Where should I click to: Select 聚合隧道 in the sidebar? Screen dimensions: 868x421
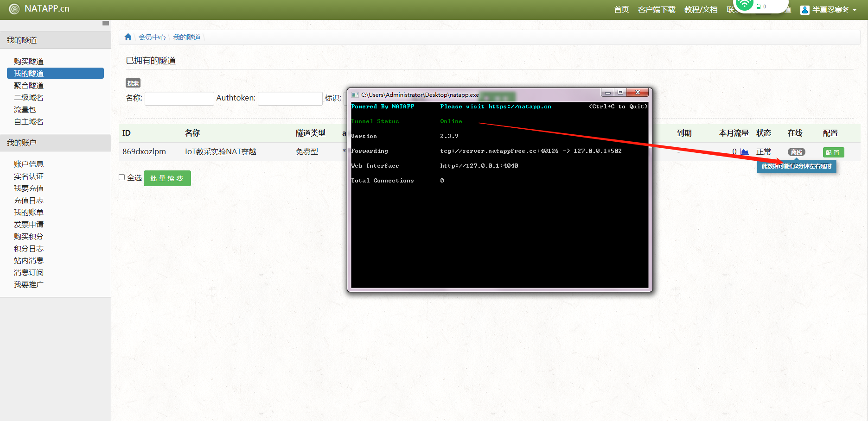[29, 86]
